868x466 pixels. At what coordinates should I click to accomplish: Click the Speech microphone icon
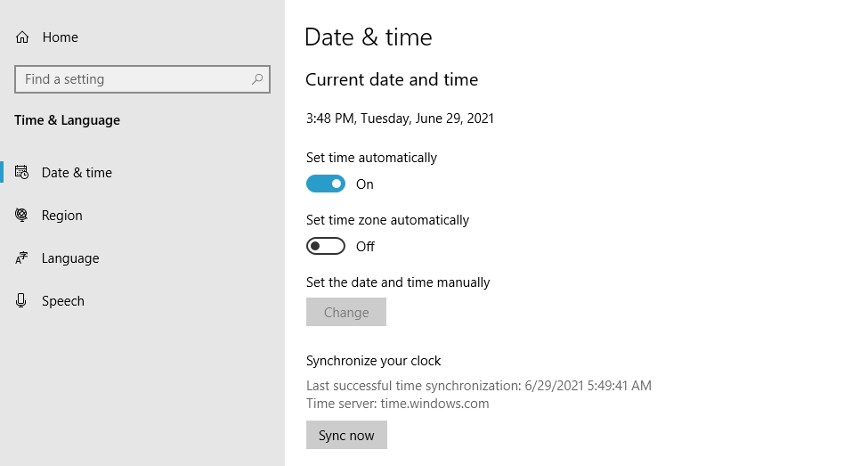pyautogui.click(x=22, y=301)
